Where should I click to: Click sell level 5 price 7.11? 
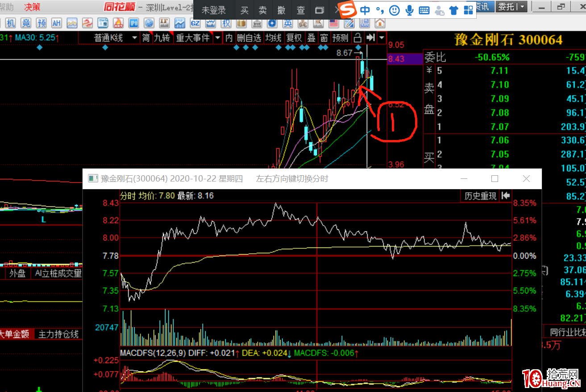pyautogui.click(x=499, y=70)
